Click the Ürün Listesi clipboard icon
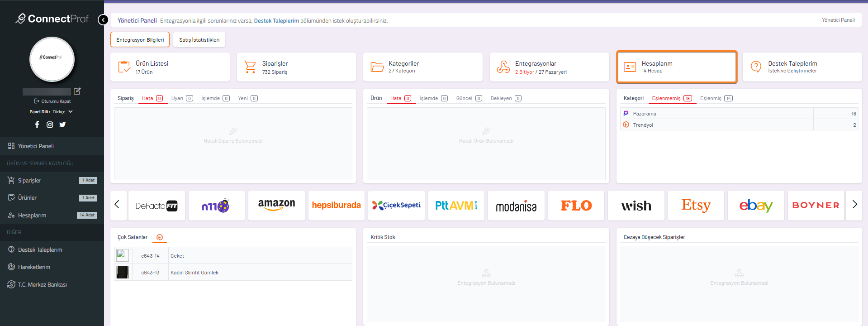 point(124,67)
